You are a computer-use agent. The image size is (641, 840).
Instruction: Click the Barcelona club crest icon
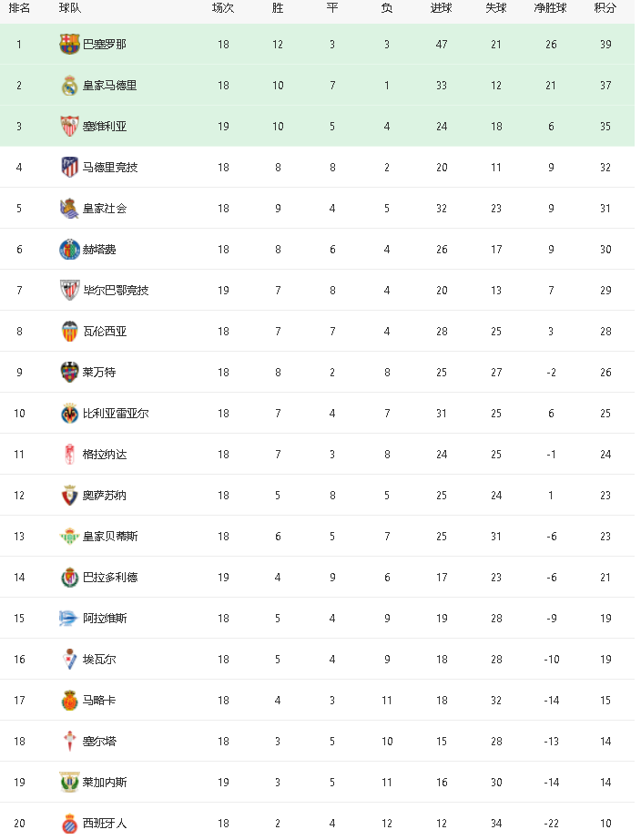coord(69,44)
